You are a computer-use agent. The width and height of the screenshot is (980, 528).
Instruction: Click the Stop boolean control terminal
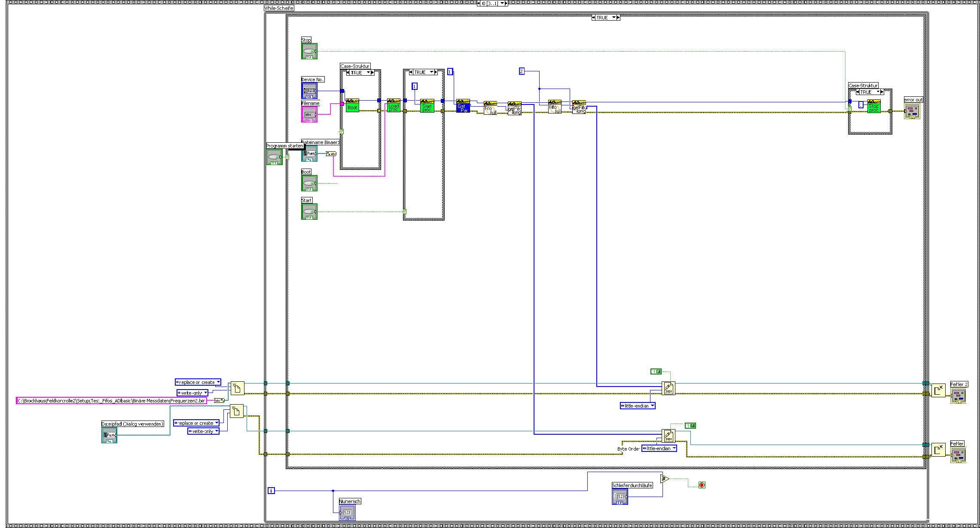pyautogui.click(x=309, y=51)
